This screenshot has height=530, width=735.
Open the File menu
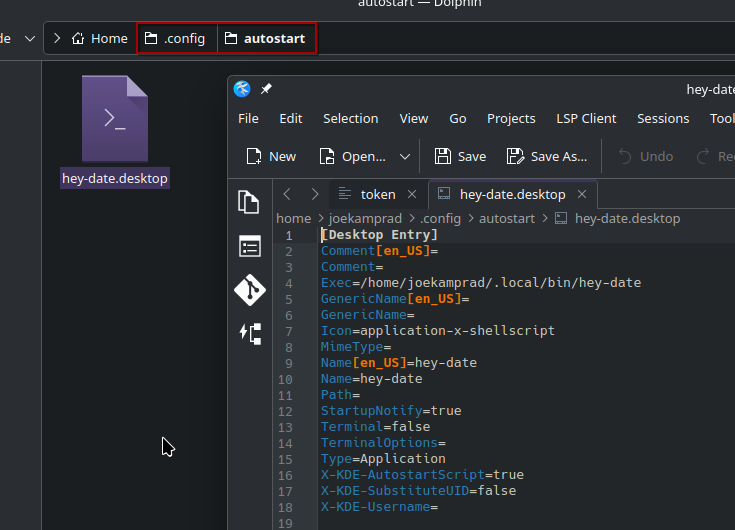pyautogui.click(x=248, y=119)
